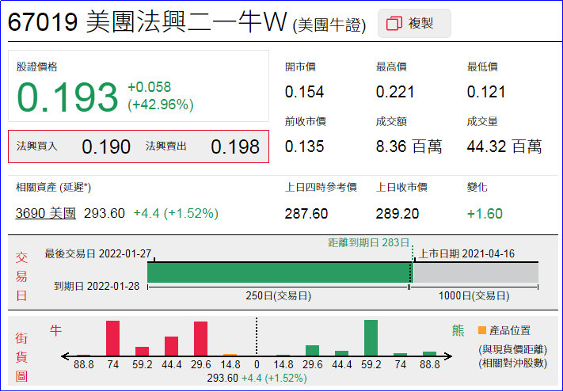Click the 前收市價 value 0.135
Viewport: 563px width, 392px height.
click(304, 147)
